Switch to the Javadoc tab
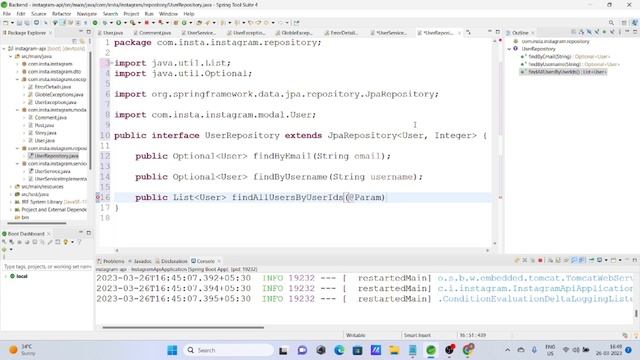 tap(140, 261)
